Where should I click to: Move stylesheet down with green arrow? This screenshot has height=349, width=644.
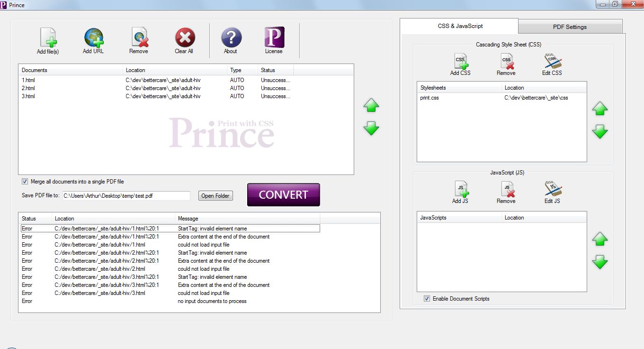pos(600,131)
